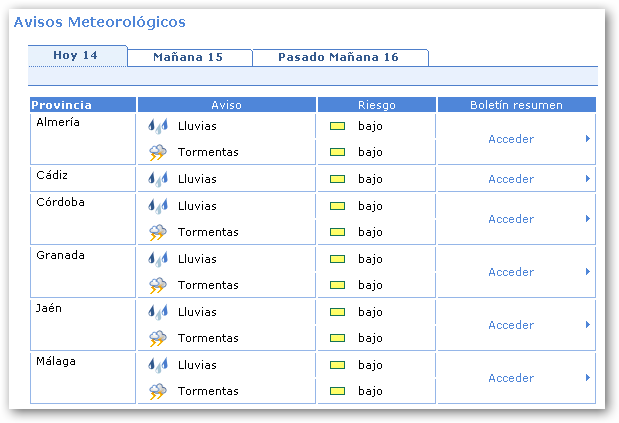
Task: Click the rain icon beside Cádiz Lluvias
Action: point(157,179)
